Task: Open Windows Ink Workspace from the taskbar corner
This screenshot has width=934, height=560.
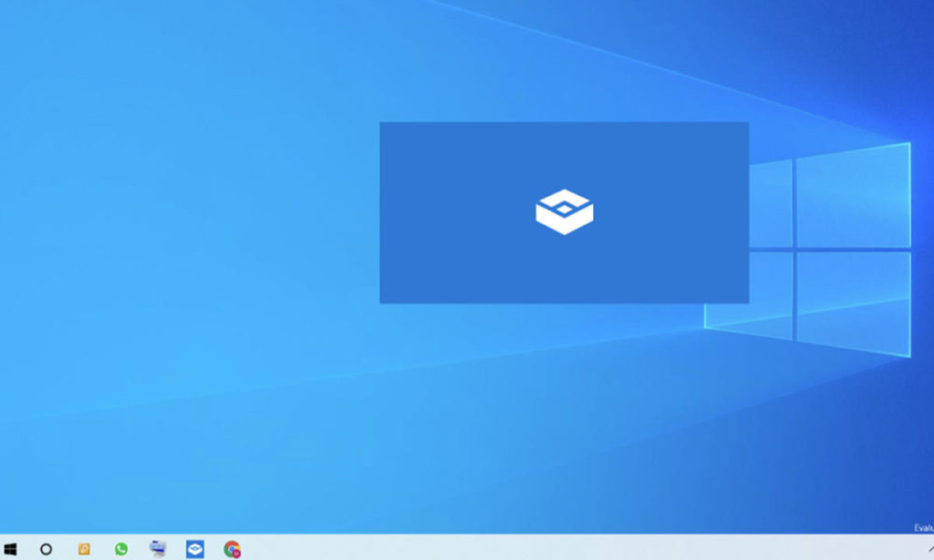Action: (x=930, y=549)
